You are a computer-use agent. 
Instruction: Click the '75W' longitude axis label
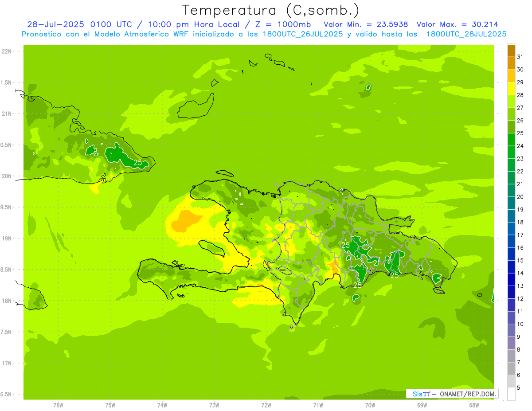pyautogui.click(x=110, y=405)
